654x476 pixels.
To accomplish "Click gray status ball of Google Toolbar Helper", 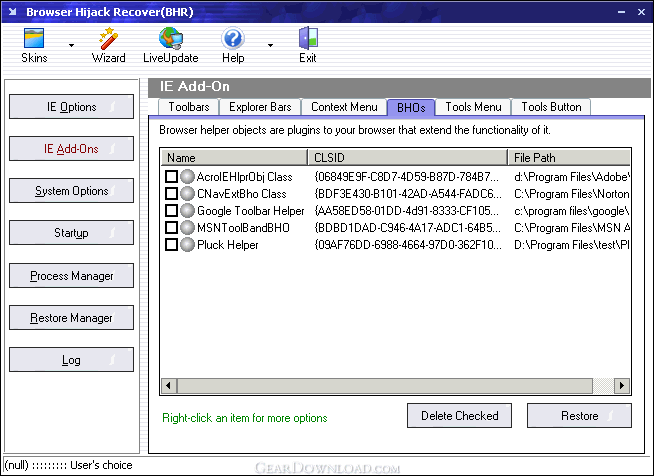I will [x=187, y=211].
